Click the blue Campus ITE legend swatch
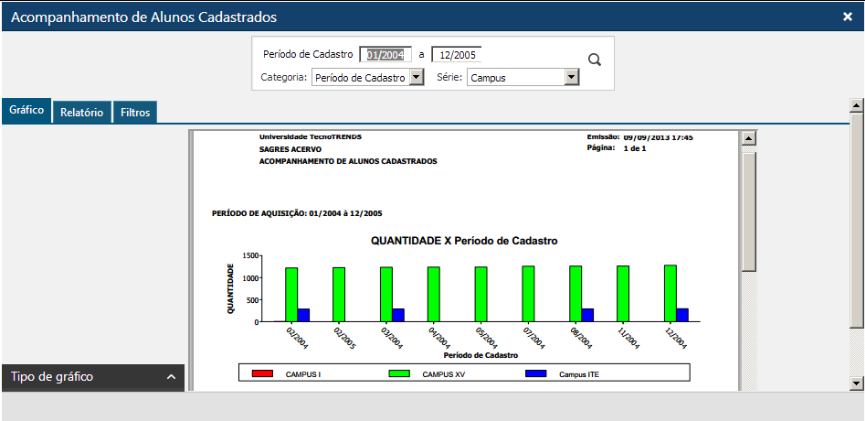Image resolution: width=865 pixels, height=421 pixels. point(536,374)
